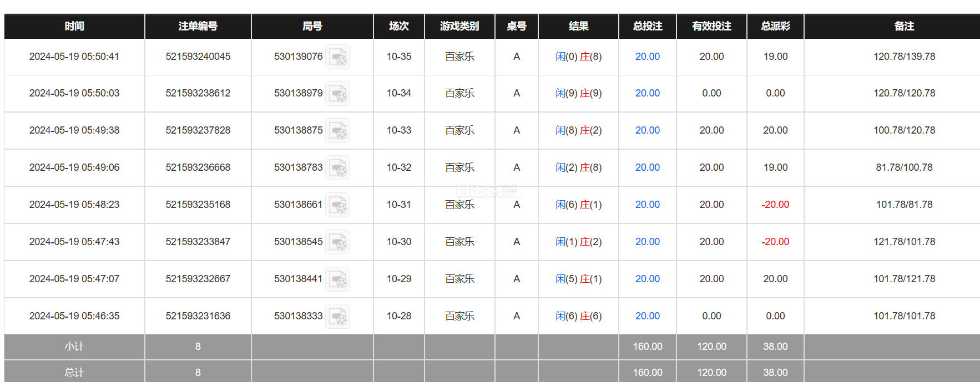
Task: Click the 20.00 total bet link for 10-35
Action: click(x=648, y=57)
